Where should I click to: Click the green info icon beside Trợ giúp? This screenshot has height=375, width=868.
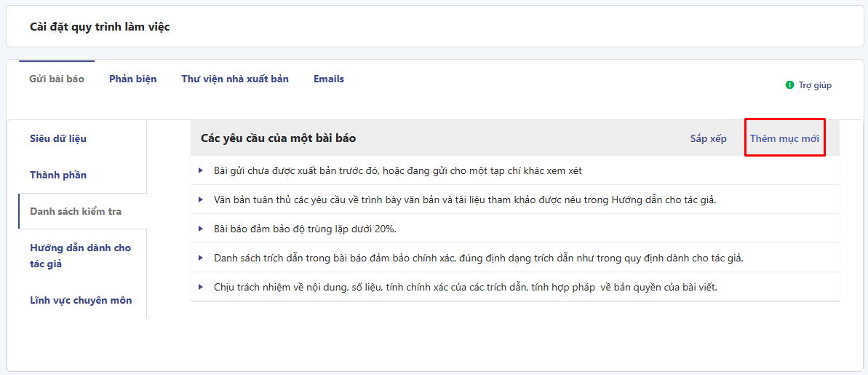[x=790, y=85]
